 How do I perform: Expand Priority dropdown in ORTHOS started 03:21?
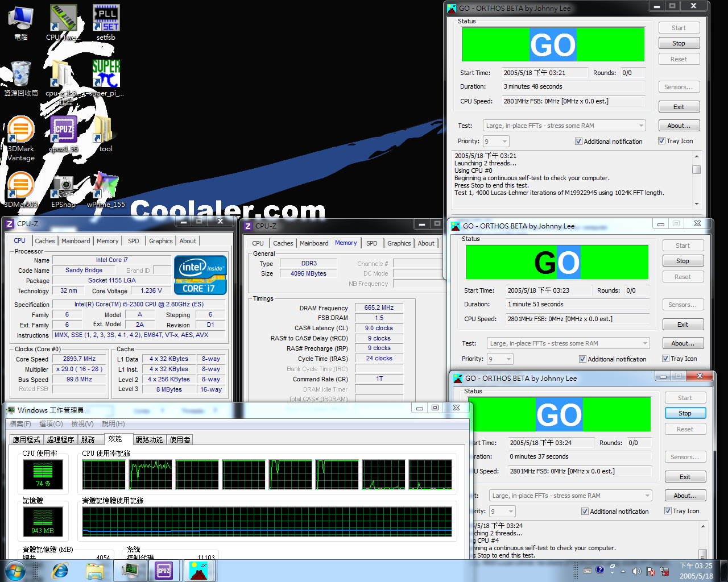tap(504, 142)
